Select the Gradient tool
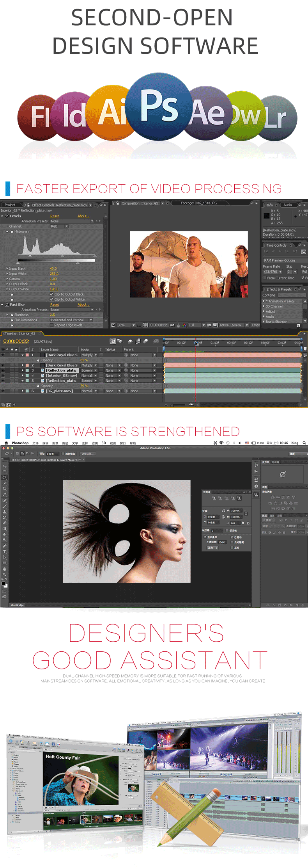Viewport: 308px width, 868px height. (4, 528)
